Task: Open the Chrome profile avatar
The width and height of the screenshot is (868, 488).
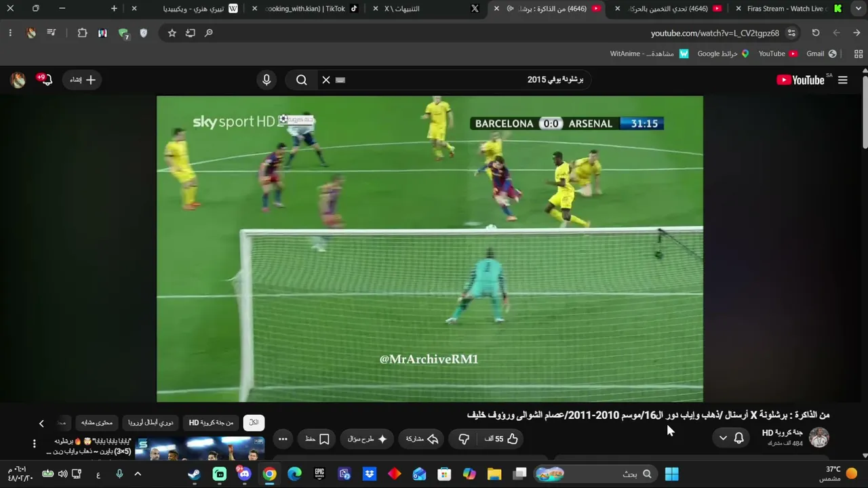Action: coord(31,33)
